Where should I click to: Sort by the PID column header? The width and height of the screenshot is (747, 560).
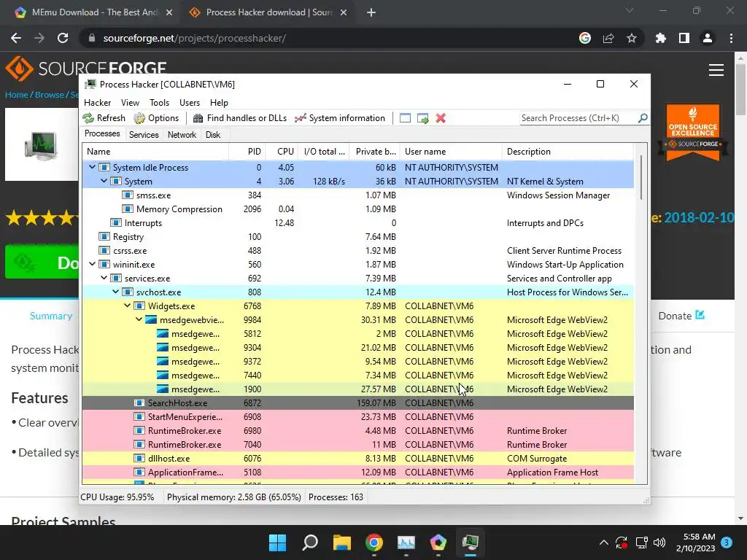247,152
